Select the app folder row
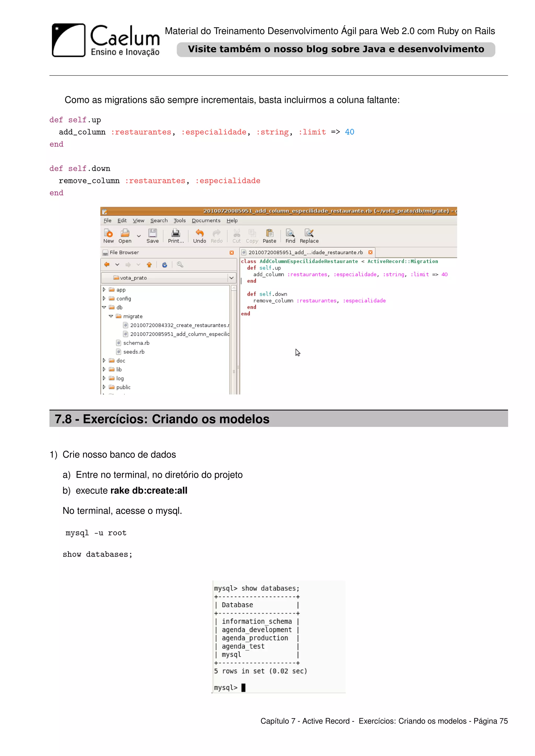This screenshot has height=756, width=535. tap(117, 290)
